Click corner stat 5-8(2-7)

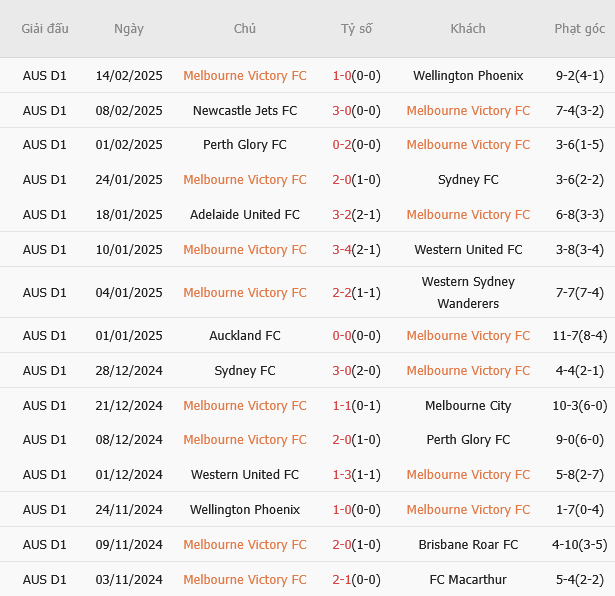point(580,474)
